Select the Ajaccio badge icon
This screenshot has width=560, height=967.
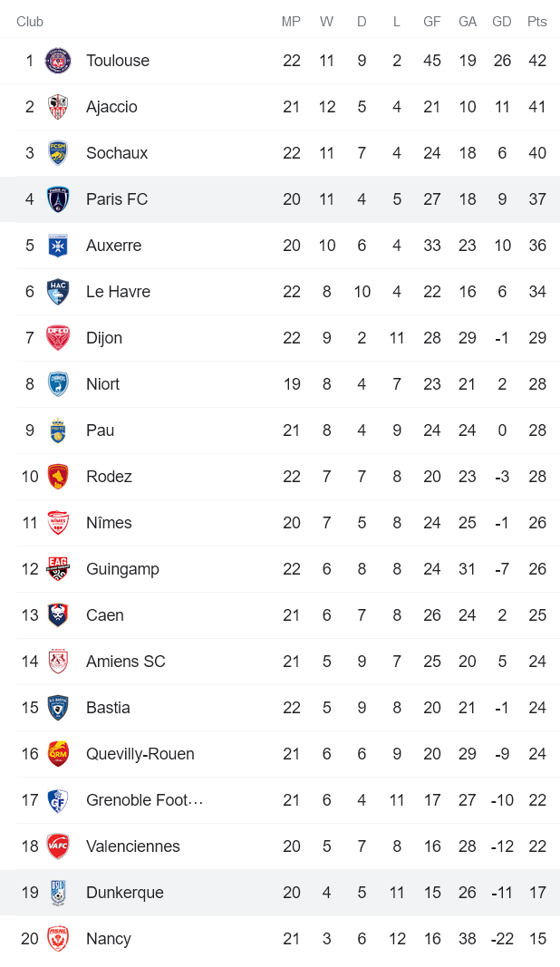click(57, 106)
